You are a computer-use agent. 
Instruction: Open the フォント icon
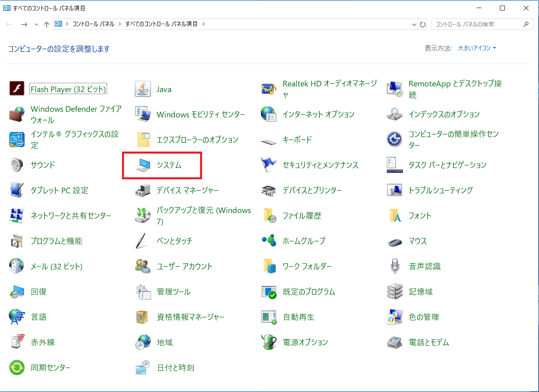coord(395,215)
